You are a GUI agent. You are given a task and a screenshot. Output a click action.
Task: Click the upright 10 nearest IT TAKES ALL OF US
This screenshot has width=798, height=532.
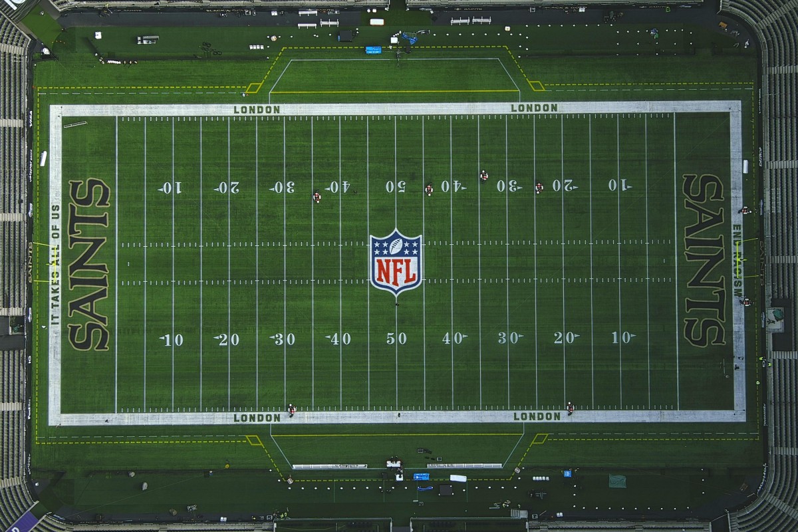point(172,340)
